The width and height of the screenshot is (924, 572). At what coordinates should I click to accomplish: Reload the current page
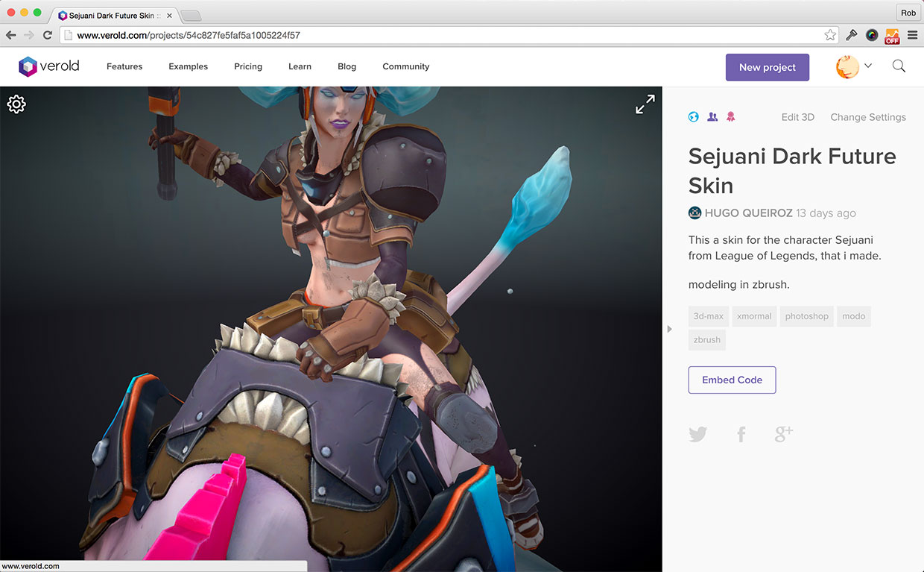coord(48,35)
